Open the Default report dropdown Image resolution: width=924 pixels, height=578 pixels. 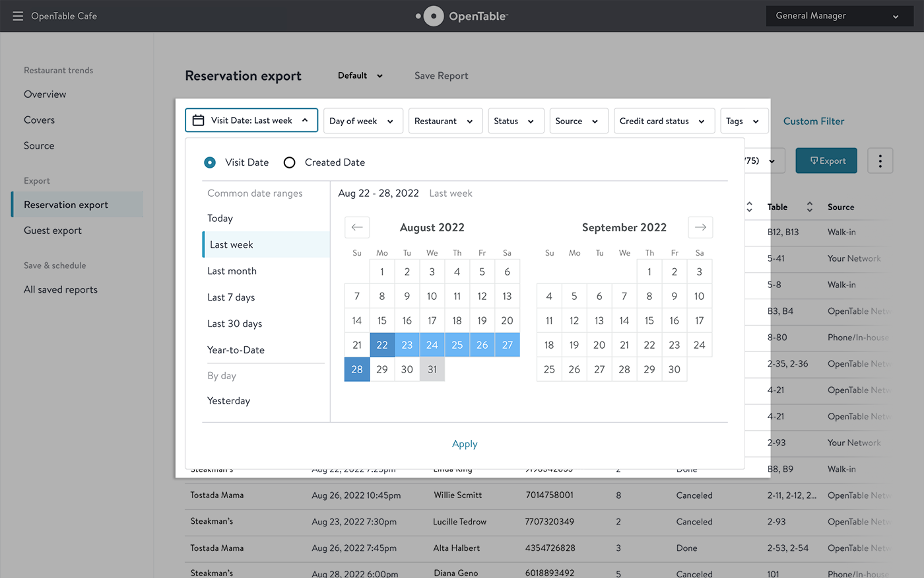click(x=360, y=76)
